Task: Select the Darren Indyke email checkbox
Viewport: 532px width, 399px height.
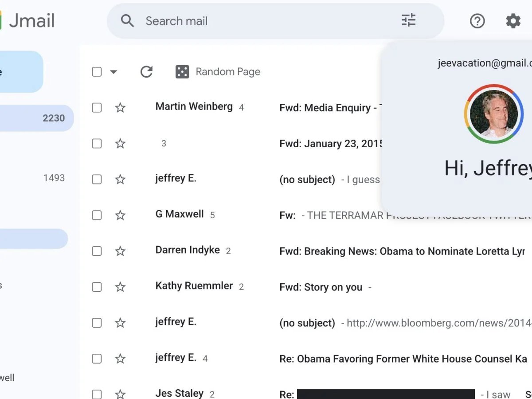Action: coord(97,251)
